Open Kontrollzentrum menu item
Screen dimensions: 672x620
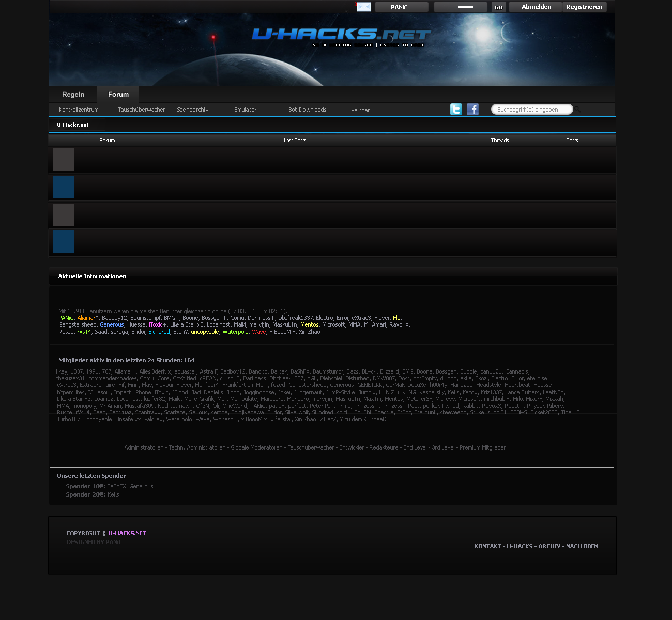tap(79, 110)
